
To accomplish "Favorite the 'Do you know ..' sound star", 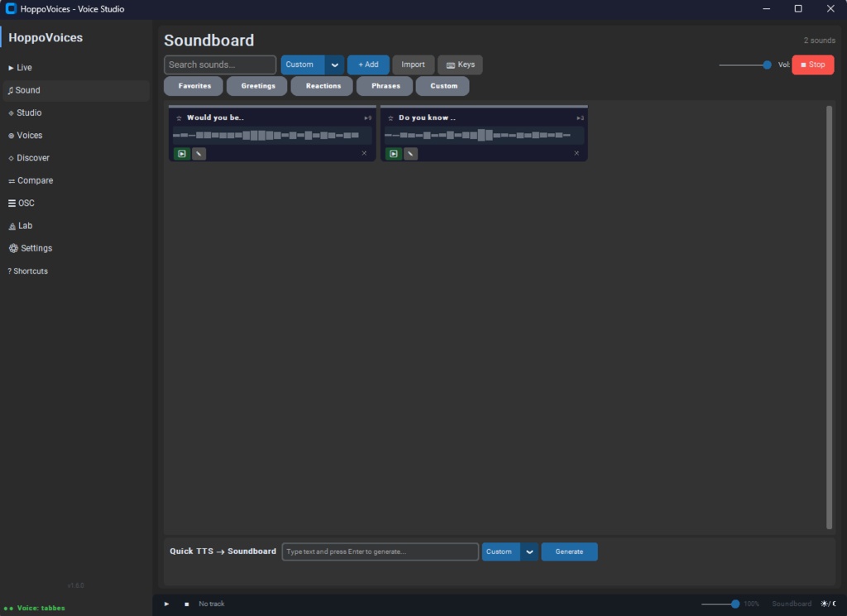I will [390, 117].
